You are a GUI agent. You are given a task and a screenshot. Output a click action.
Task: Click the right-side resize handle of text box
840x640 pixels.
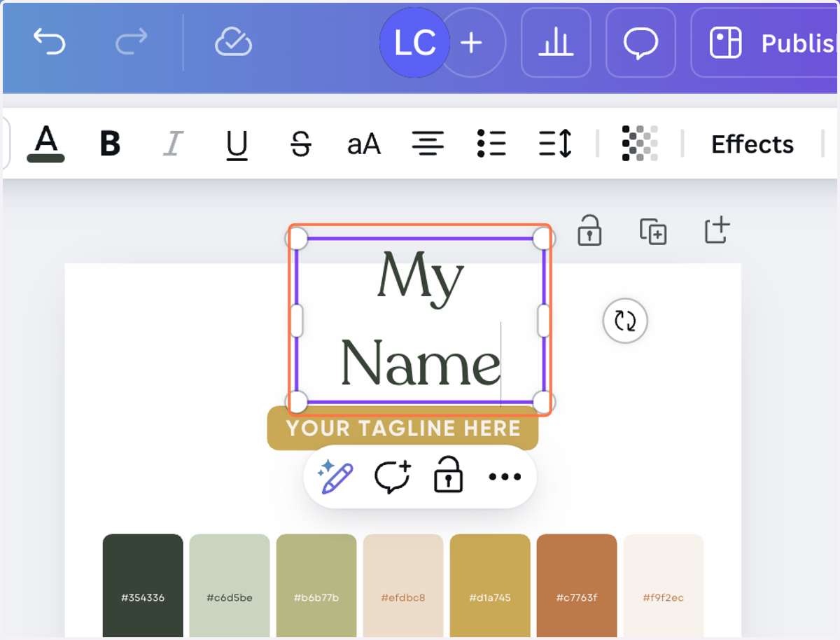coord(544,321)
